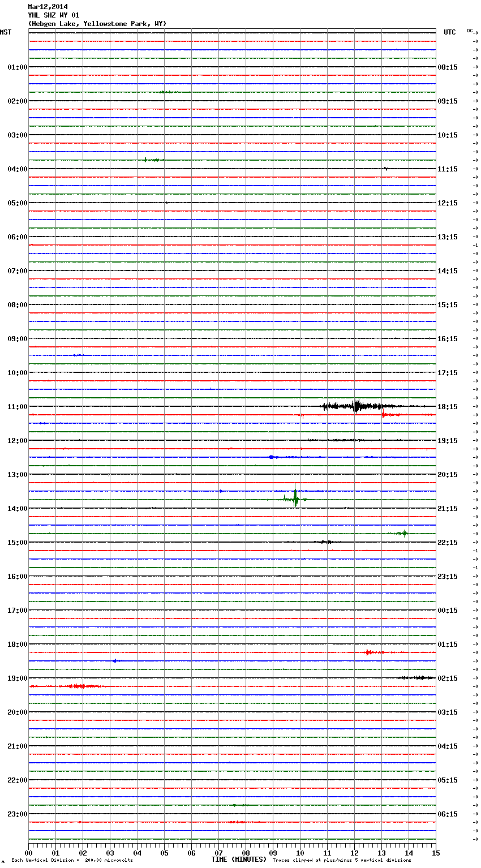Screen dimensions: 481x868
Task: Click the 13:15 UTC time label
Action: (x=448, y=237)
